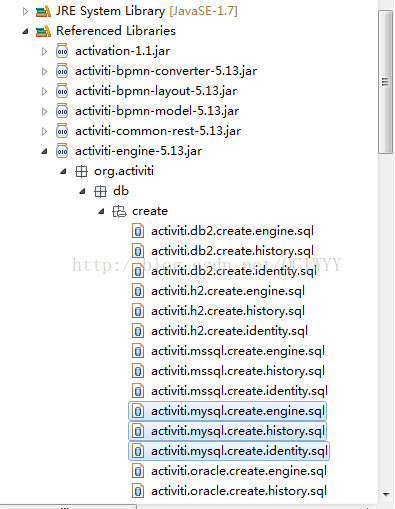Click the activiti-engine jar icon
Viewport: 395px width, 509px height.
[62, 151]
